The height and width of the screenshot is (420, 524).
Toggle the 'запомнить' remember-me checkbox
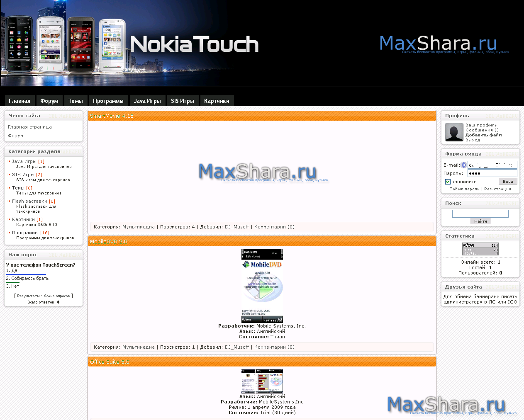[x=448, y=182]
